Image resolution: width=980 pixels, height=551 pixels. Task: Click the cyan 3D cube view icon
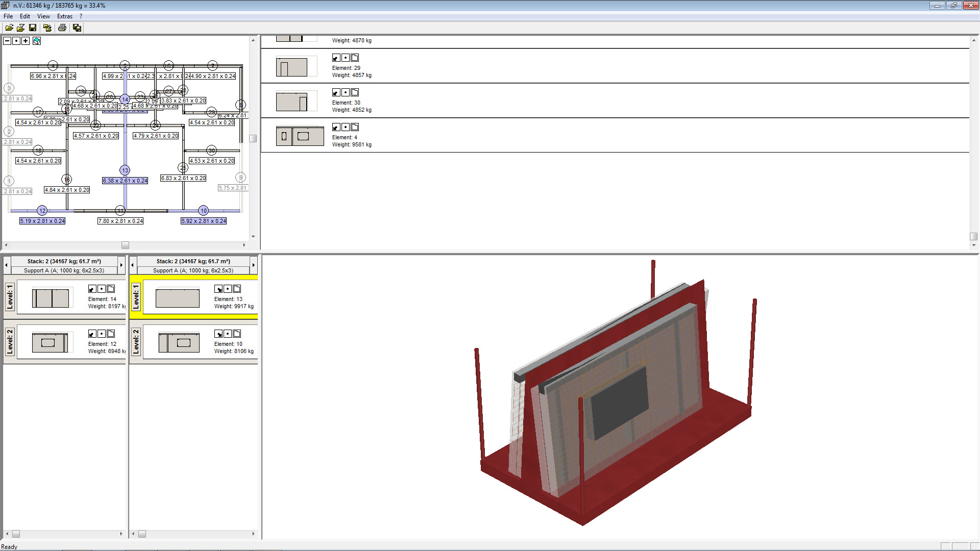pyautogui.click(x=37, y=41)
